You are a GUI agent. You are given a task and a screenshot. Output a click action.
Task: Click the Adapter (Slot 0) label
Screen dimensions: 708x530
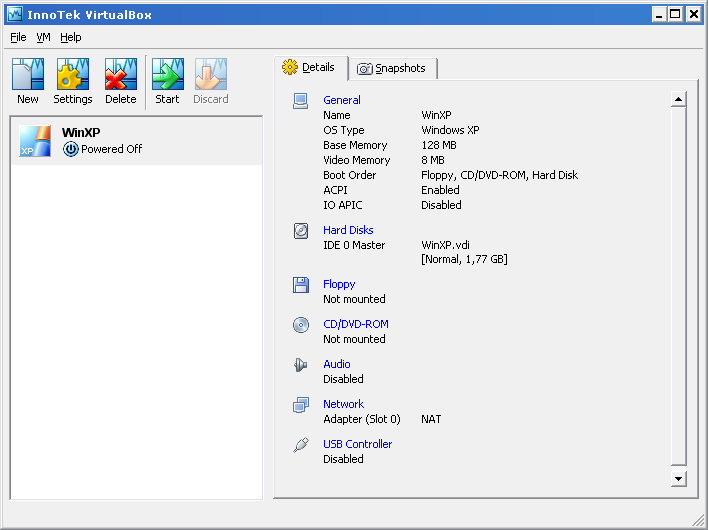(362, 419)
